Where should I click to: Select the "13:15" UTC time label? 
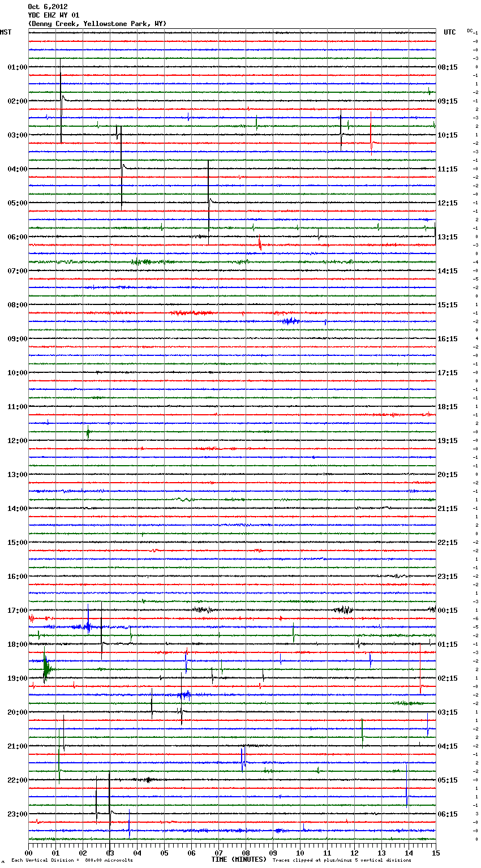click(x=448, y=237)
